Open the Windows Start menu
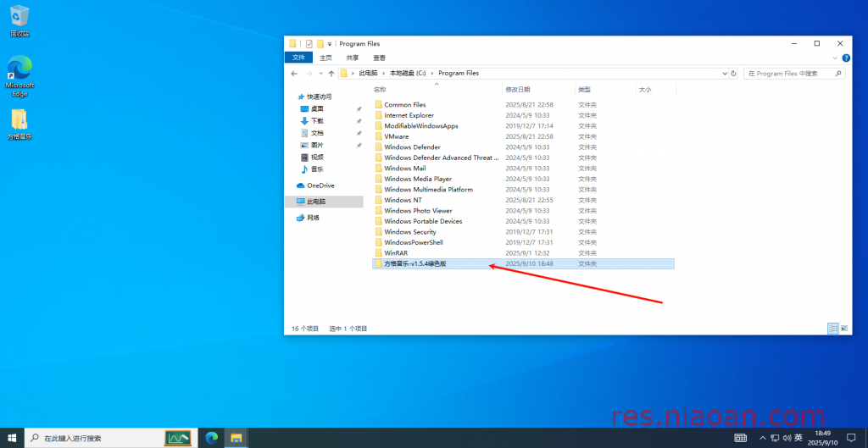The width and height of the screenshot is (868, 448). tap(12, 438)
